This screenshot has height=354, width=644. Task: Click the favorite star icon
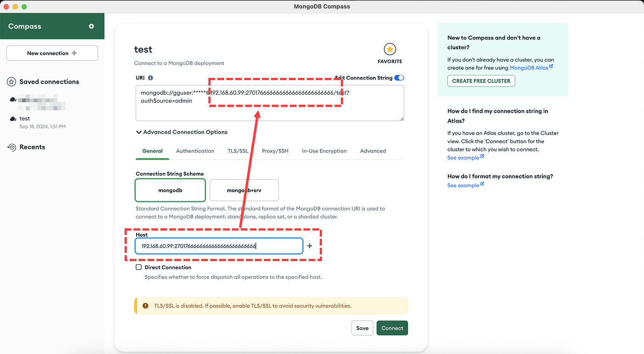point(390,49)
